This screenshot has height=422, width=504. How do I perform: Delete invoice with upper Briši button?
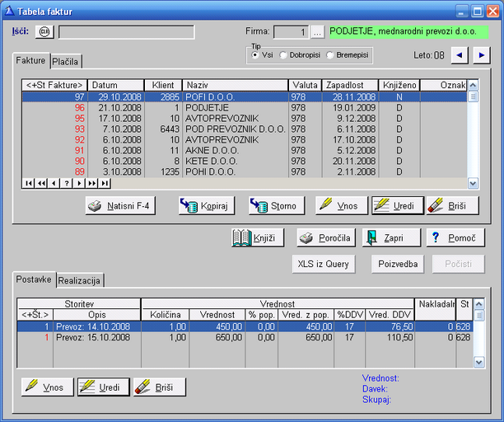[453, 206]
